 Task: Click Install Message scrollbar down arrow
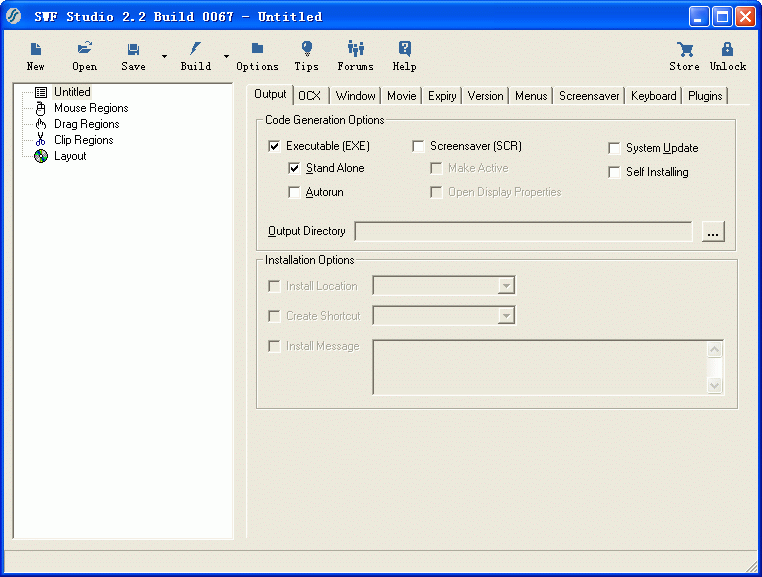coord(714,385)
